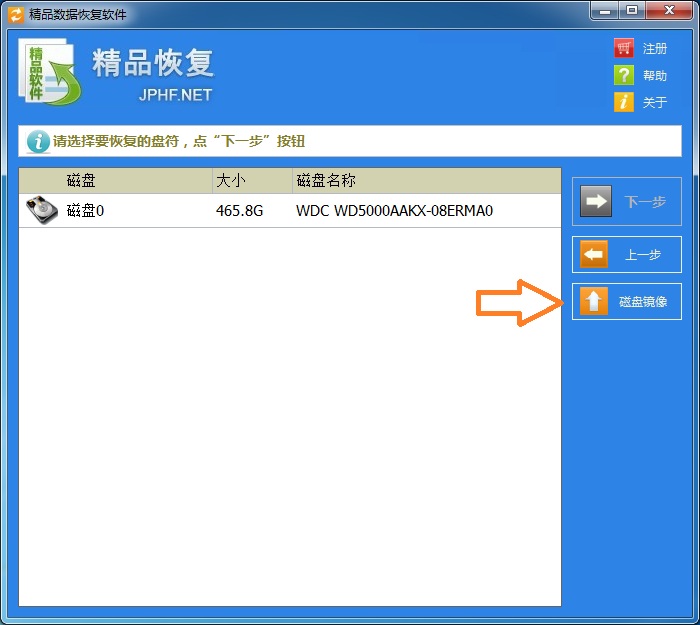
Task: Sort by the 磁盘名称 column header
Action: click(x=427, y=181)
